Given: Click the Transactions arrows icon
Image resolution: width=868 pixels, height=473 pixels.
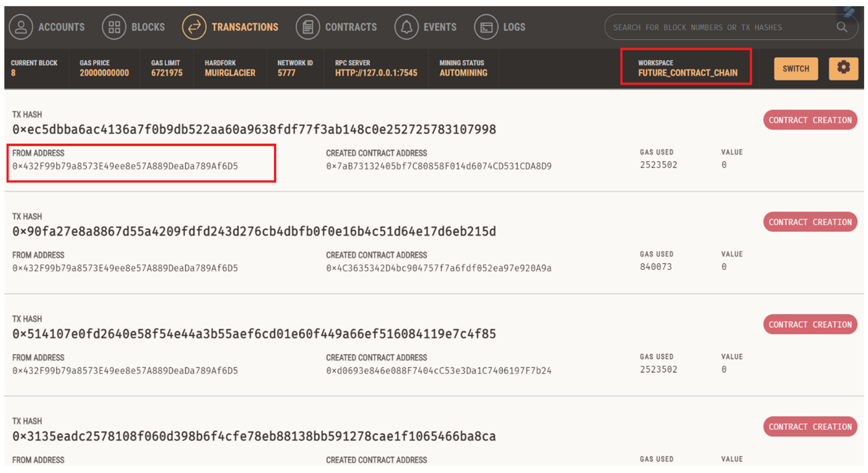Looking at the screenshot, I should tap(194, 27).
